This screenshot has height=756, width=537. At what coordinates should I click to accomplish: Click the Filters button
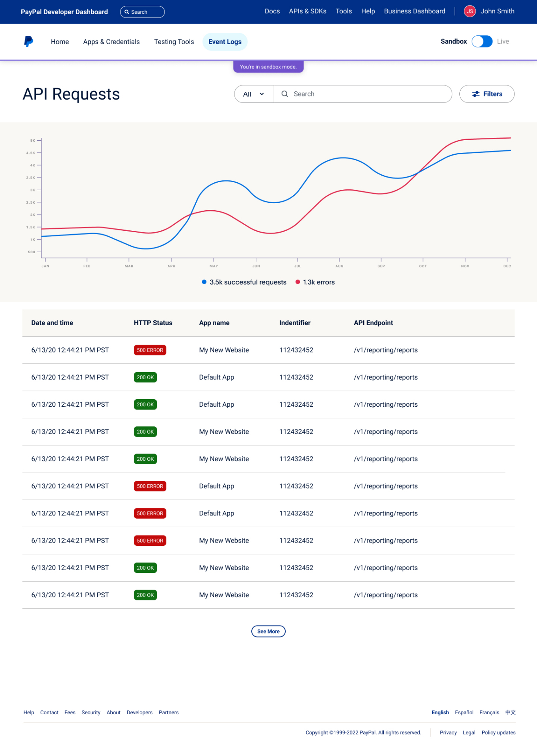coord(487,94)
